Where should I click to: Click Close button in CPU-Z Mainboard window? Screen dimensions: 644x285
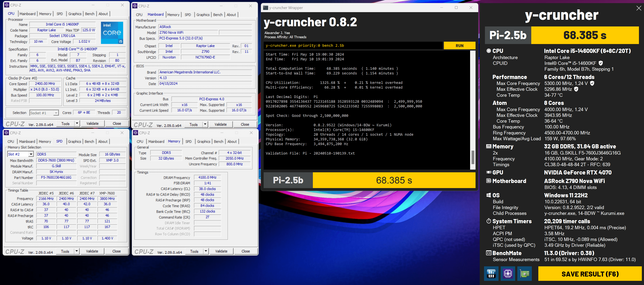pyautogui.click(x=245, y=124)
